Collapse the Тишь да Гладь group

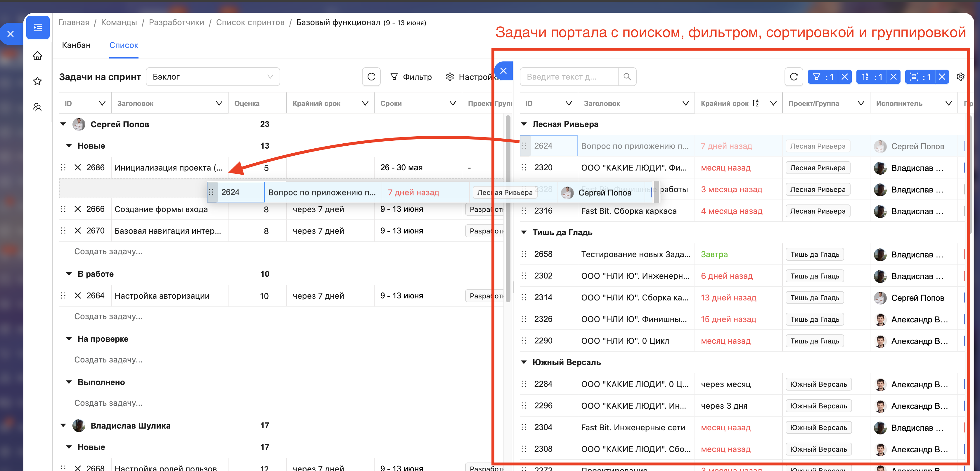pyautogui.click(x=524, y=232)
